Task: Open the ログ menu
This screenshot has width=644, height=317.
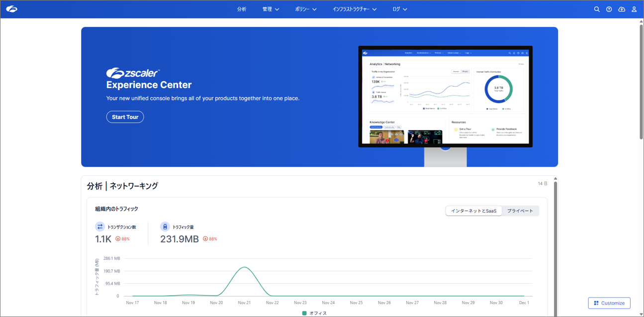Action: 399,9
